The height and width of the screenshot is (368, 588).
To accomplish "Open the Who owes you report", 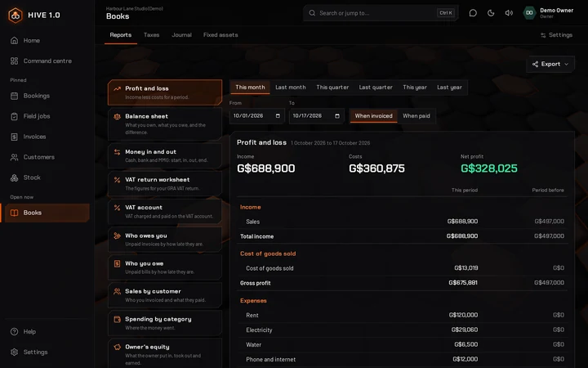I will pos(165,240).
